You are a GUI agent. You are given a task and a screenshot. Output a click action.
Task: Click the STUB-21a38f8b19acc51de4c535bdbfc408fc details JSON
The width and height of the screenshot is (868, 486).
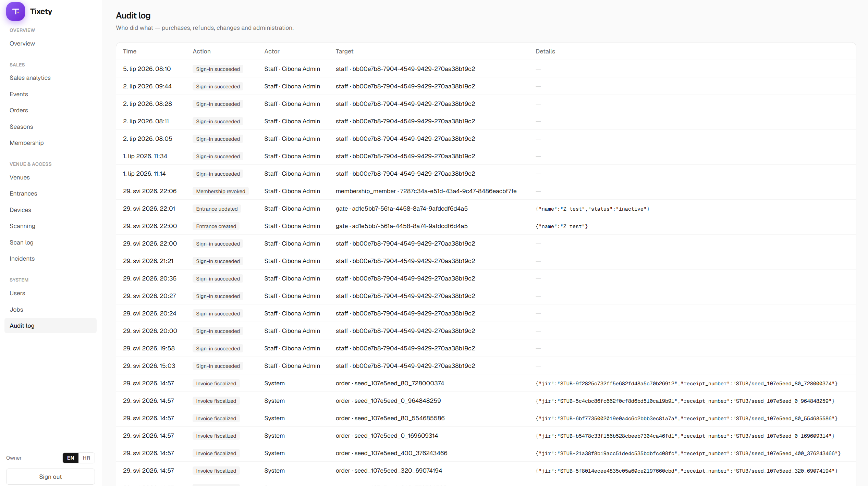point(688,453)
